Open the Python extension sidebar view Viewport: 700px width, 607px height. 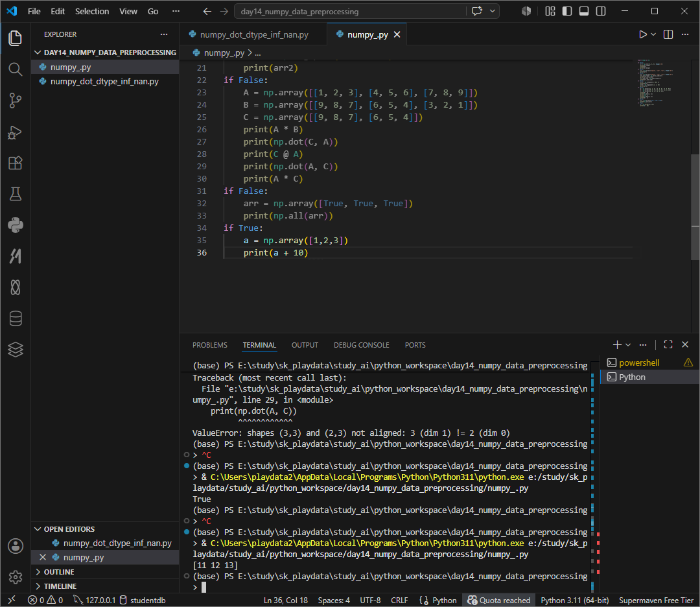15,225
